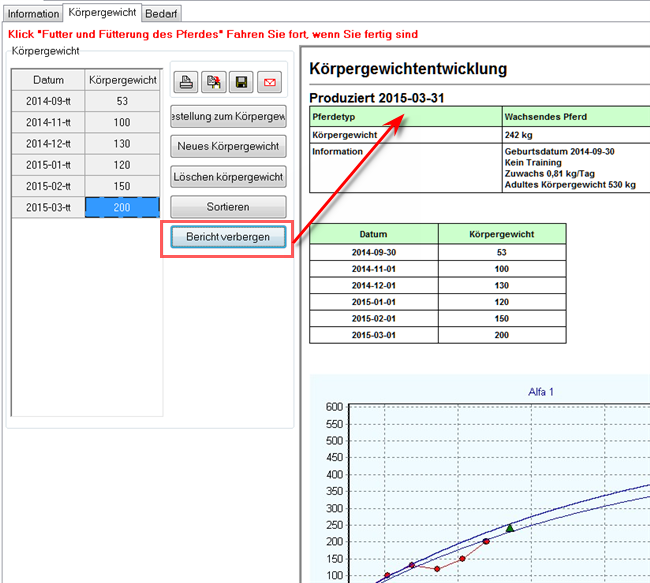The image size is (650, 583).
Task: Click weight cell 130 in left grid
Action: (x=122, y=144)
